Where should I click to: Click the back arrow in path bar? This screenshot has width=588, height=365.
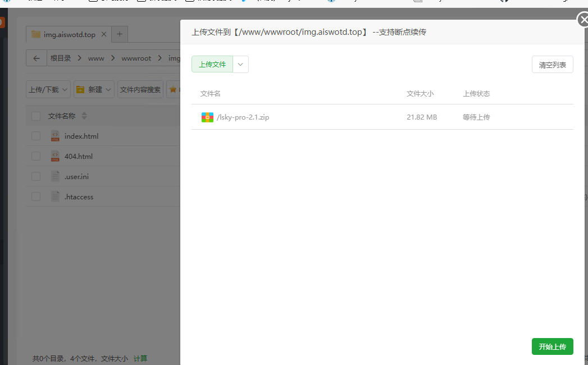37,58
